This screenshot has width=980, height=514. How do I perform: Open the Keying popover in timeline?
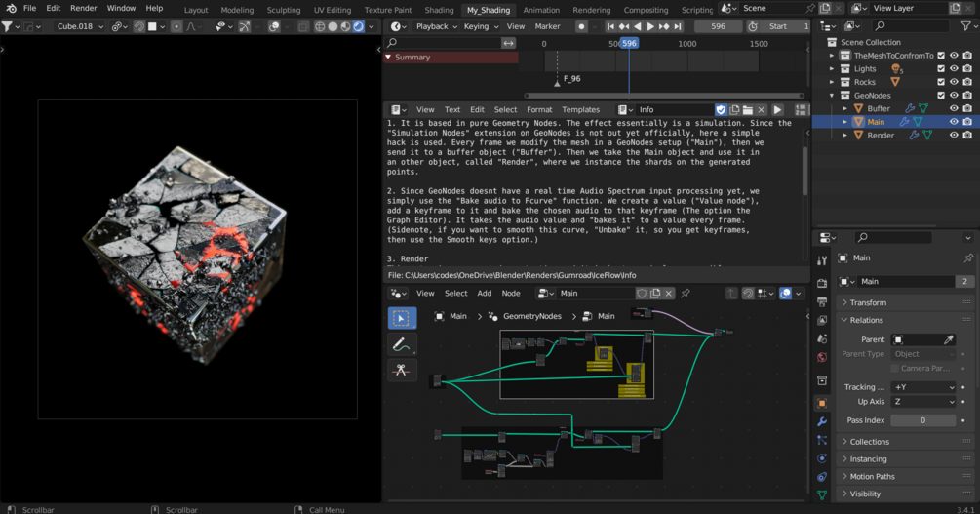[x=480, y=26]
